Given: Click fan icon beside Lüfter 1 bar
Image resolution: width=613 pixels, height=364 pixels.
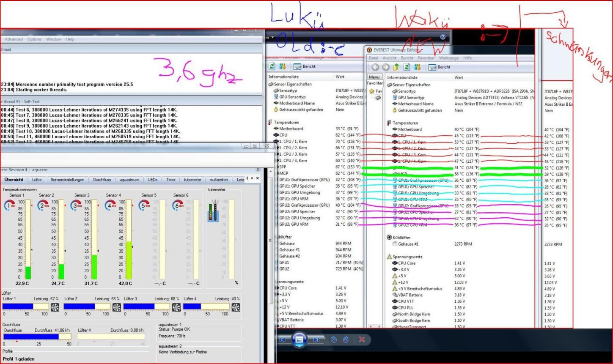Looking at the screenshot, I should 55,307.
